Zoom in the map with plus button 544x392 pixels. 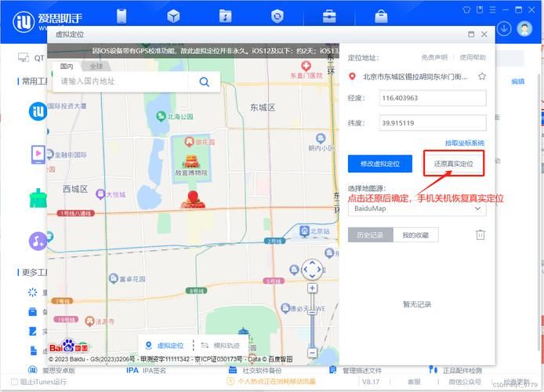312,288
